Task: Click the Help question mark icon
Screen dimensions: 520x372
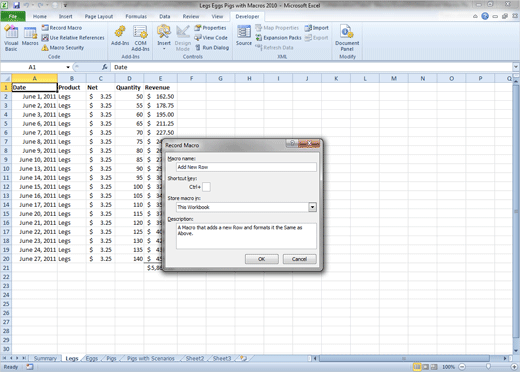Action: tap(485, 16)
